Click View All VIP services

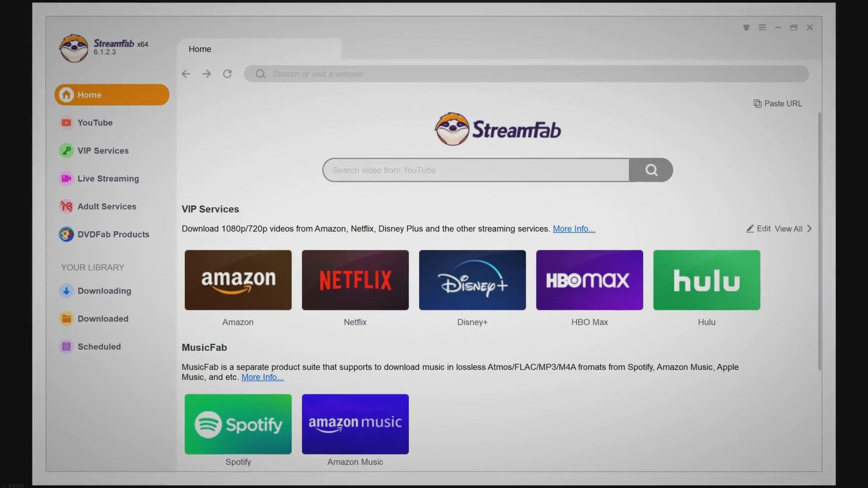(x=788, y=229)
